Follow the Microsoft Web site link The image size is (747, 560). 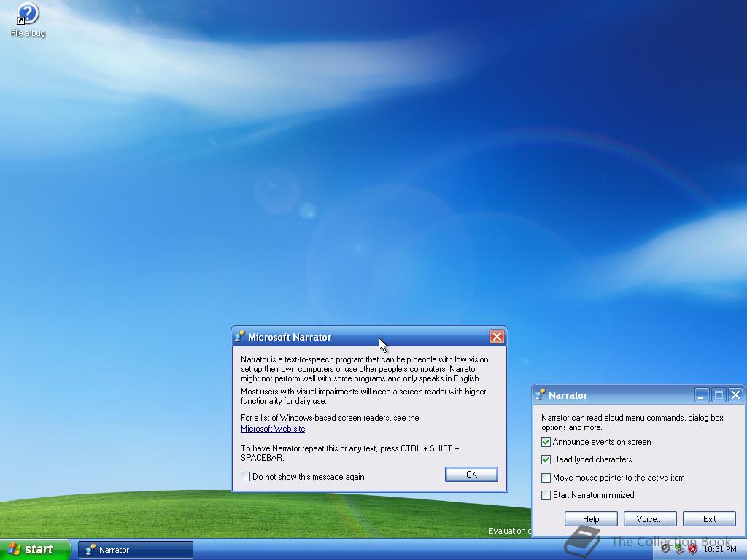pyautogui.click(x=273, y=429)
